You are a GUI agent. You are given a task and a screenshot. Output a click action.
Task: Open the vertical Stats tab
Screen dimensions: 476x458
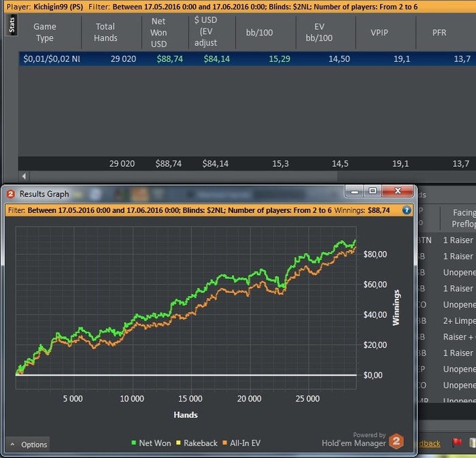(12, 25)
